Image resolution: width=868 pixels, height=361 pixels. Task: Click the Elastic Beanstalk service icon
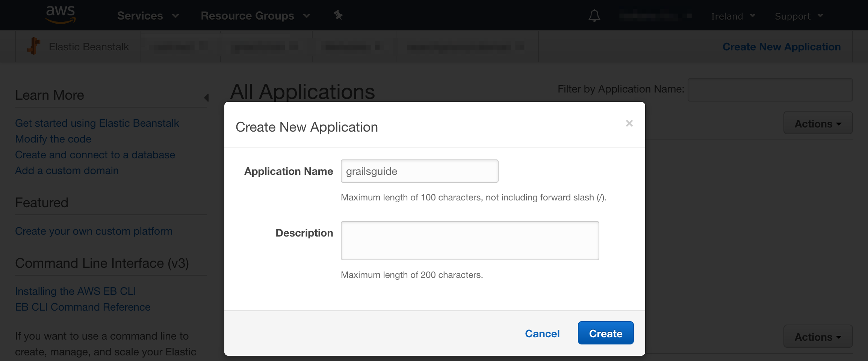pyautogui.click(x=34, y=46)
